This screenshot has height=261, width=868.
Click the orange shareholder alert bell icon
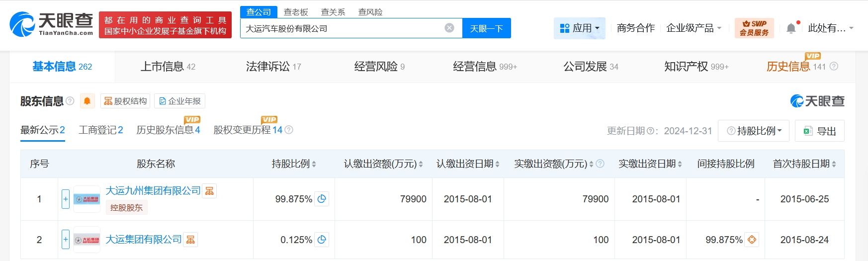87,101
